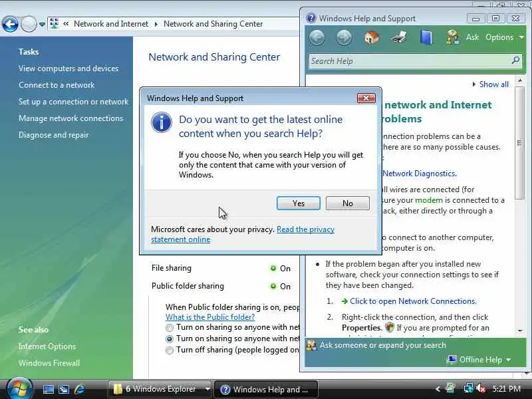
Task: Click the Control Panel icon in the address bar
Action: tap(54, 23)
